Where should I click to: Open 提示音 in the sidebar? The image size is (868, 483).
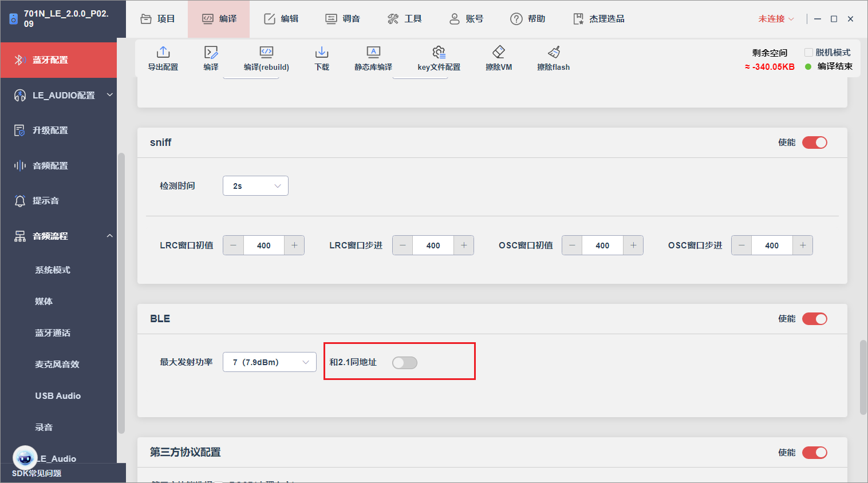[58, 201]
